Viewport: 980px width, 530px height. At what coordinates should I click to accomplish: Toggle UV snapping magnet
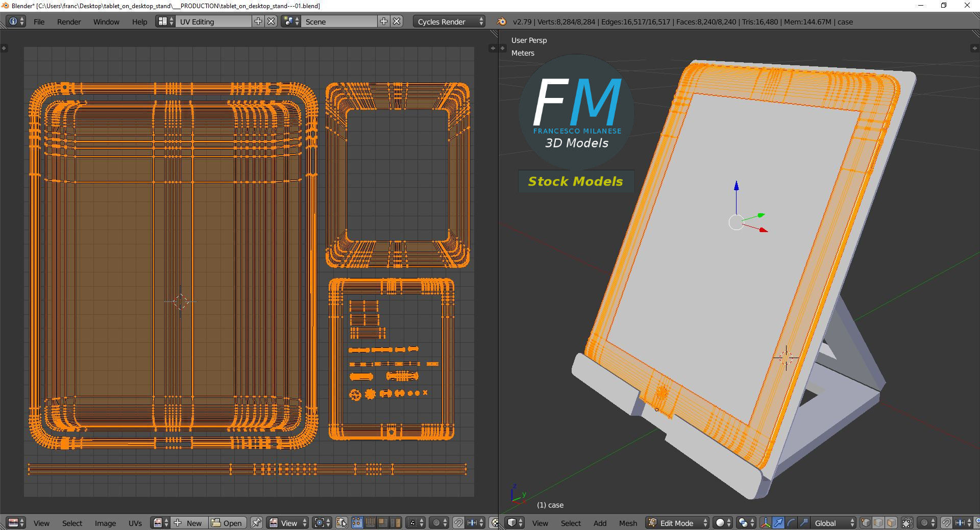(458, 523)
